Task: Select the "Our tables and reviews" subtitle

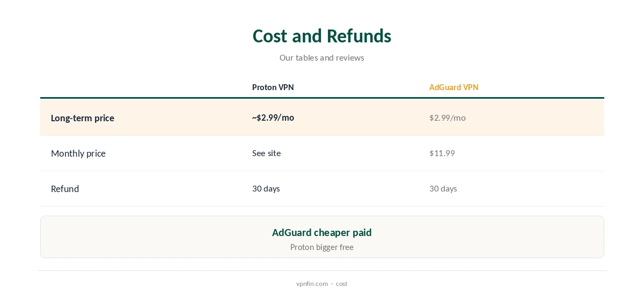Action: tap(322, 57)
